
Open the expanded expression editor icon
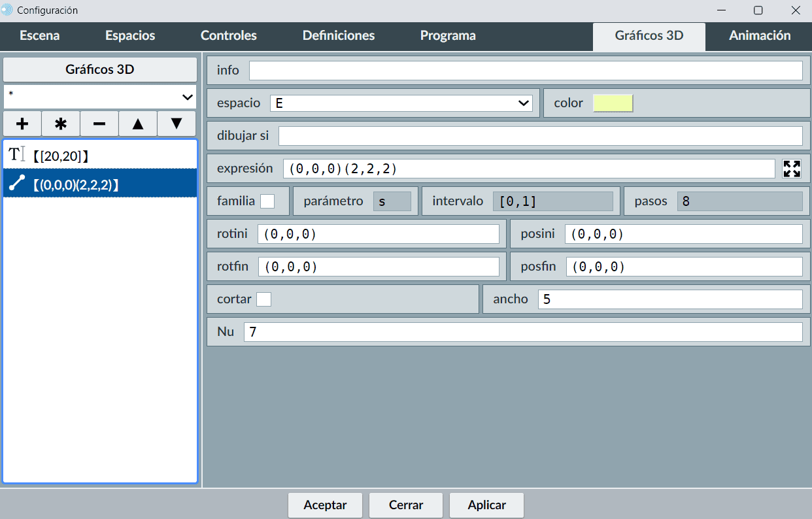pos(792,169)
